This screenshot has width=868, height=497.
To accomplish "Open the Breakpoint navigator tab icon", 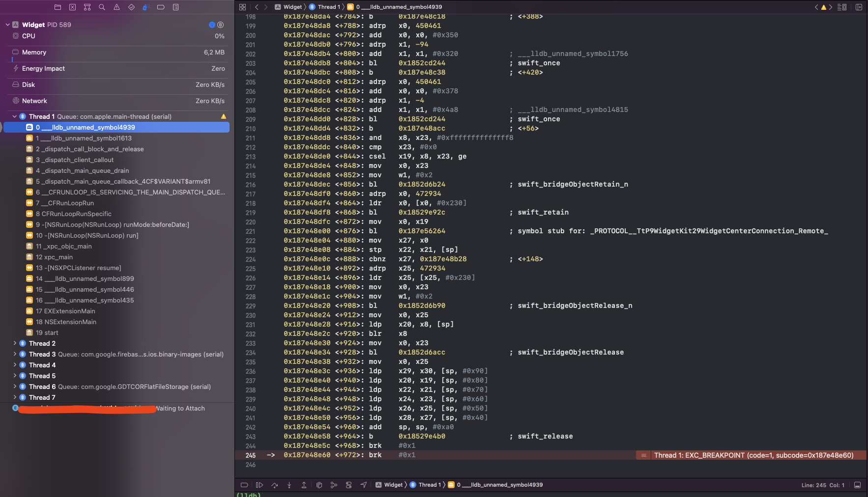I will tap(161, 7).
